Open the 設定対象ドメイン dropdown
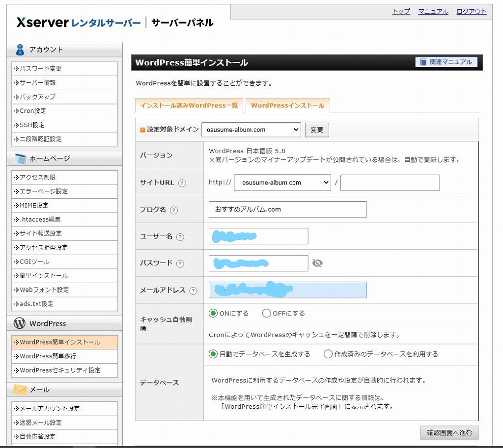 [x=251, y=130]
